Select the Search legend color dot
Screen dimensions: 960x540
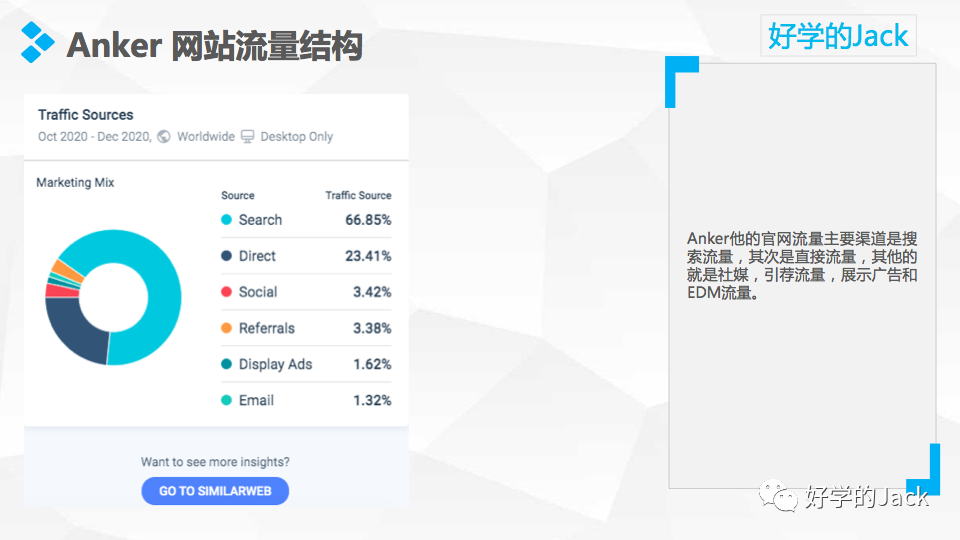tap(227, 220)
